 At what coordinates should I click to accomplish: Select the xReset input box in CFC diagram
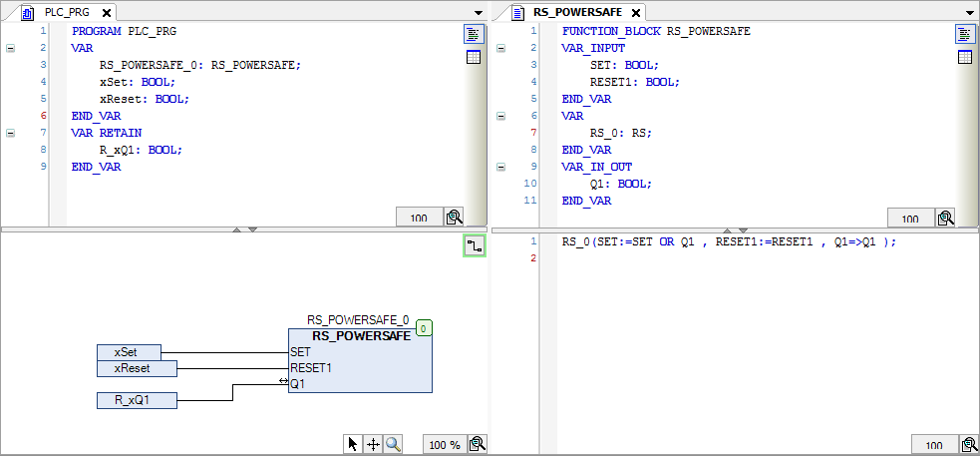click(137, 368)
